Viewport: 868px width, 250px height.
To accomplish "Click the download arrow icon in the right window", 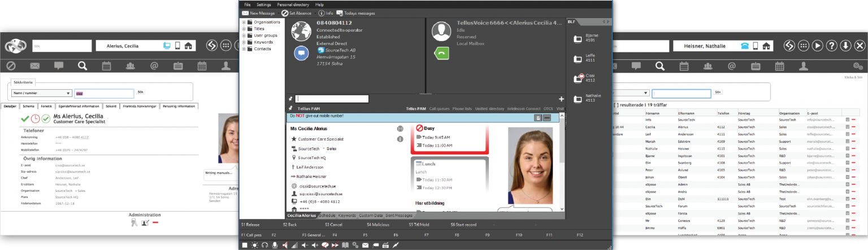I will click(846, 46).
